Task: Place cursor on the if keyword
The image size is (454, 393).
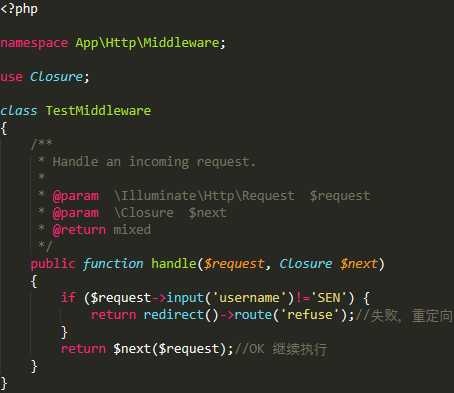Action: [68, 297]
